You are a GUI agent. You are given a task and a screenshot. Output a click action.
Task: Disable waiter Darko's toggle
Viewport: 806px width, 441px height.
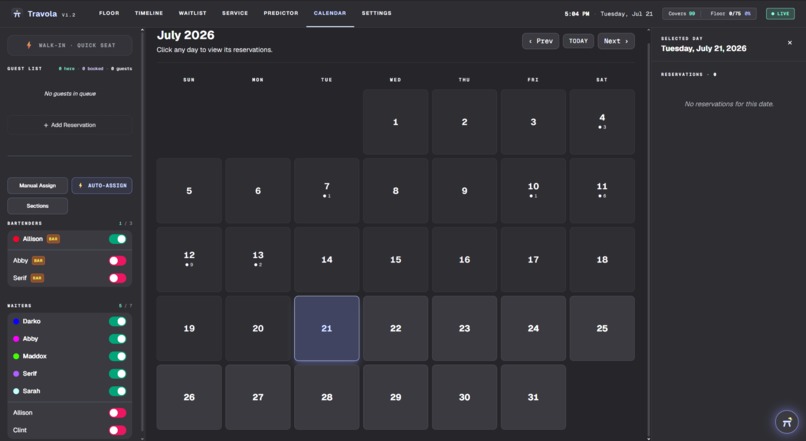click(x=117, y=321)
